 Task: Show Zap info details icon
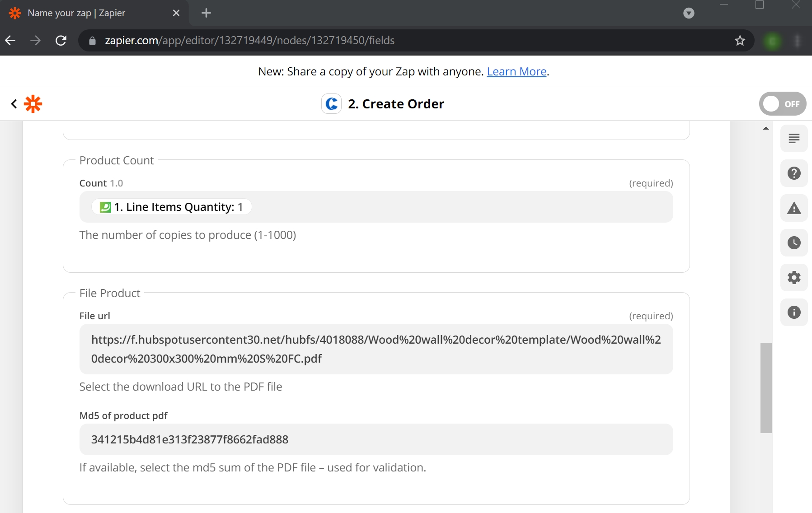click(794, 312)
